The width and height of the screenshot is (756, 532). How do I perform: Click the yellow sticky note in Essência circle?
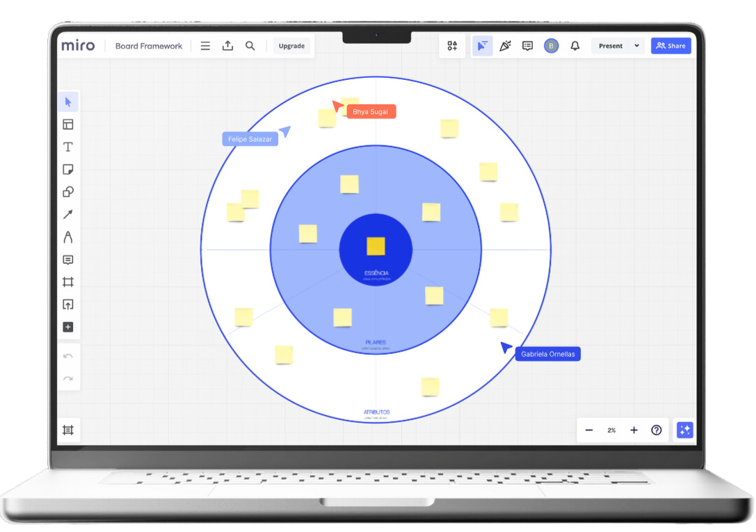point(376,246)
